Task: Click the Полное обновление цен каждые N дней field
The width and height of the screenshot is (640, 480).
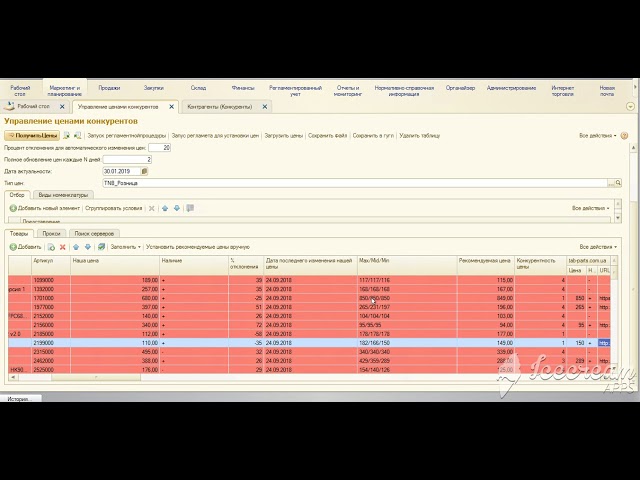Action: [x=127, y=160]
